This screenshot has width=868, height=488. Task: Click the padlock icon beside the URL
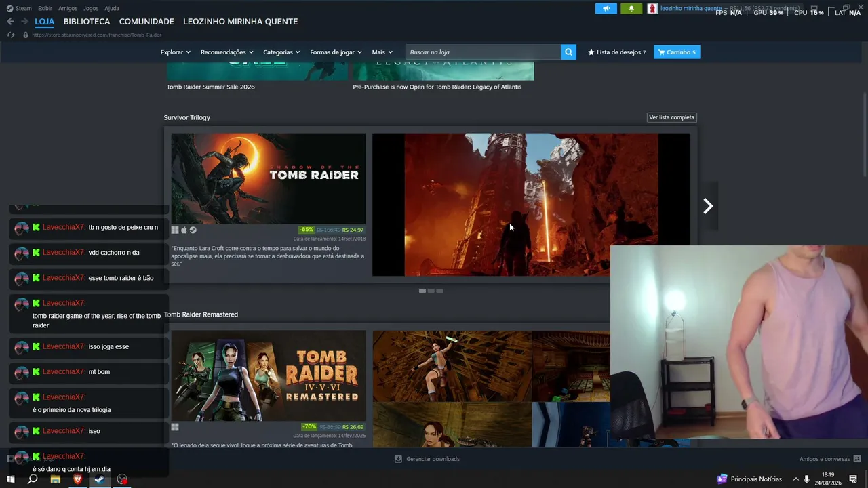(x=25, y=35)
